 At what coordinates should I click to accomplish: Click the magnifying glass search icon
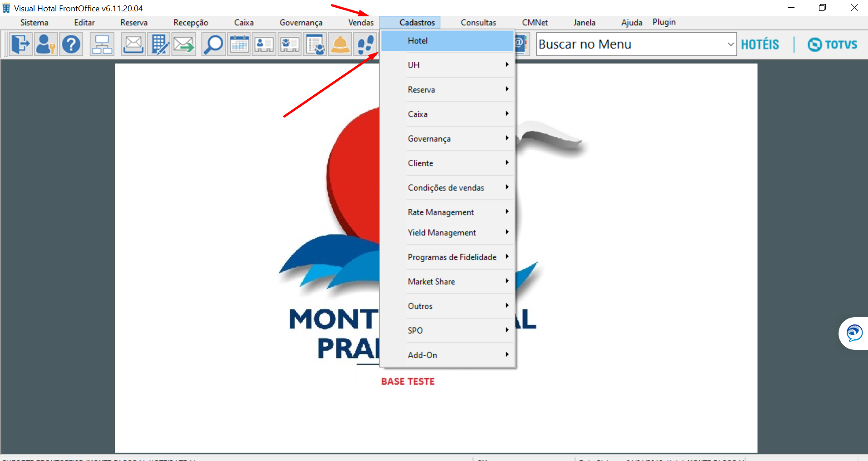point(213,44)
